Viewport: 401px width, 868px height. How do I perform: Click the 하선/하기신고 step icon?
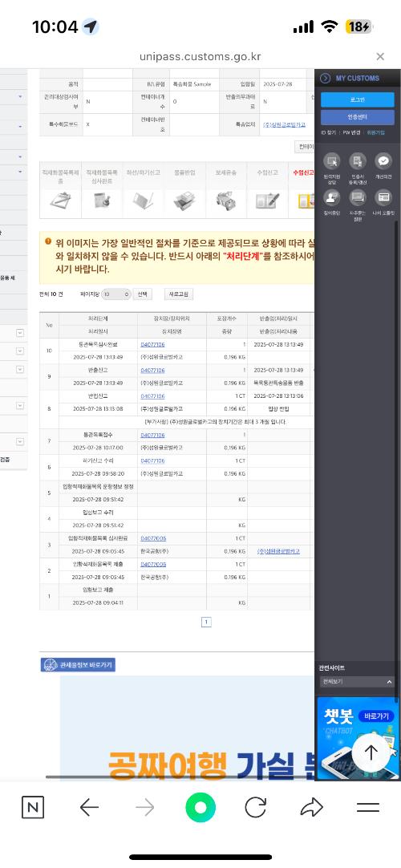(x=144, y=200)
